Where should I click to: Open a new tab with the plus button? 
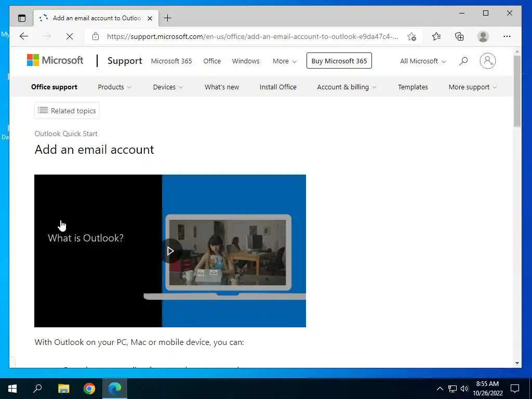[x=167, y=18]
